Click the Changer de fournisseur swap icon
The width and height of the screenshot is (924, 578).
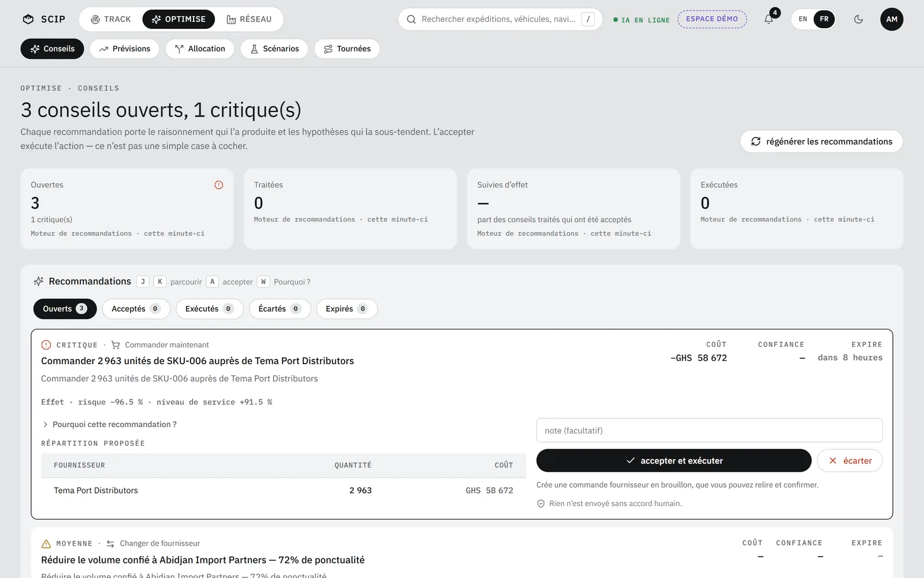coord(110,544)
